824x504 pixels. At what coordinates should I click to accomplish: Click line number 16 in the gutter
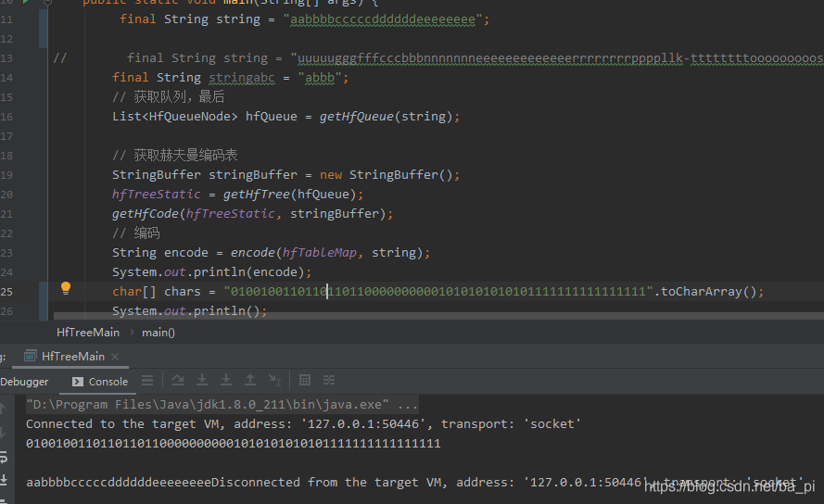click(x=6, y=117)
